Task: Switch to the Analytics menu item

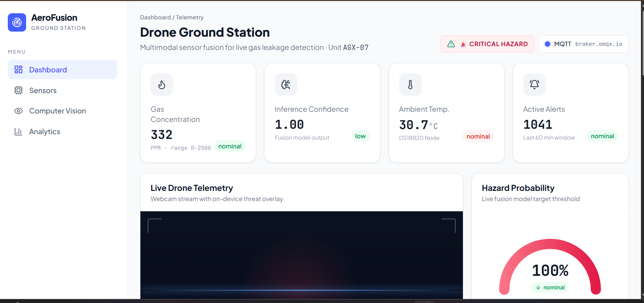Action: click(62, 131)
